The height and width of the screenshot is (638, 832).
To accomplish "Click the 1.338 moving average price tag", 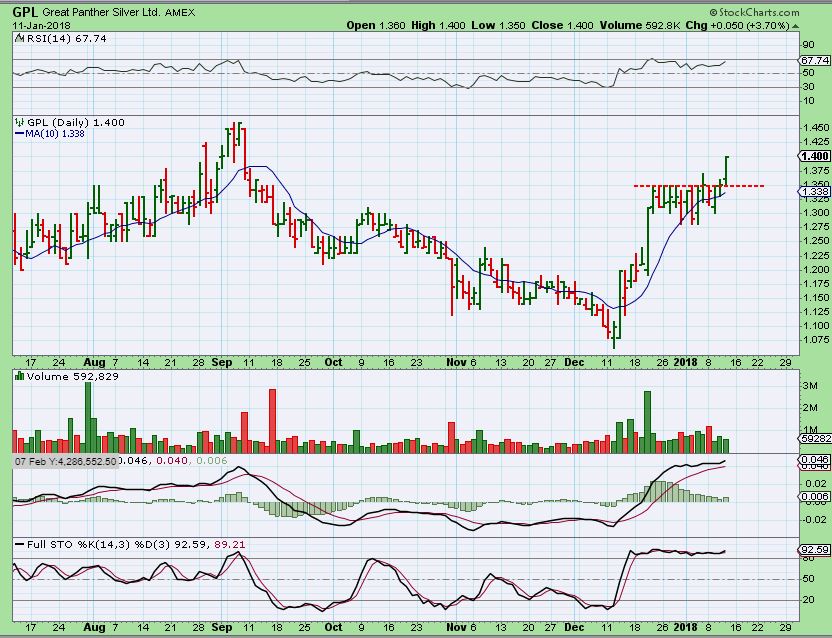I will [814, 191].
